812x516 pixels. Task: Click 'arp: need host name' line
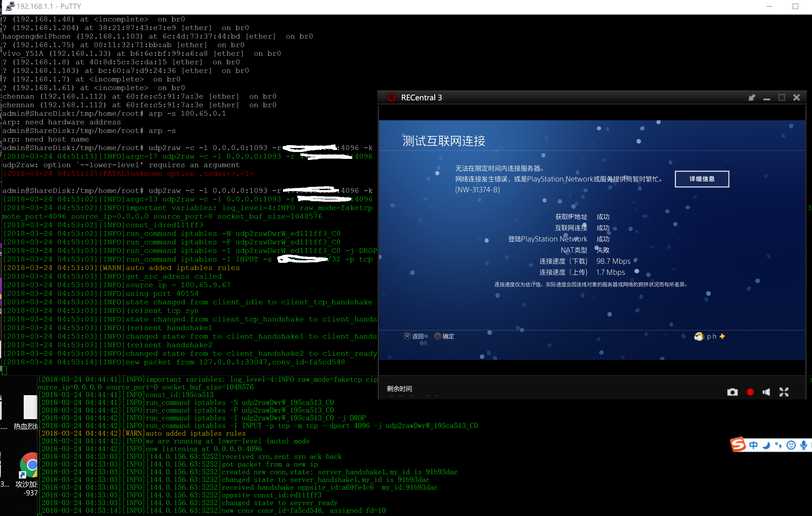pyautogui.click(x=46, y=139)
